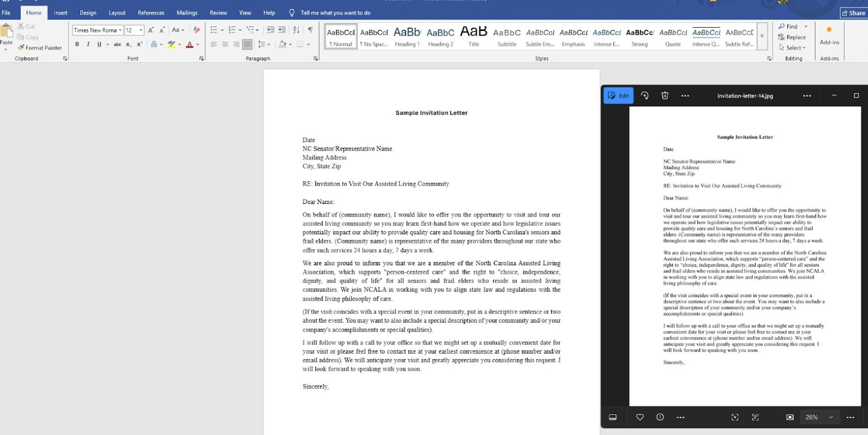The height and width of the screenshot is (435, 868).
Task: Sort paragraphs with the A-Z icon
Action: coord(296,30)
